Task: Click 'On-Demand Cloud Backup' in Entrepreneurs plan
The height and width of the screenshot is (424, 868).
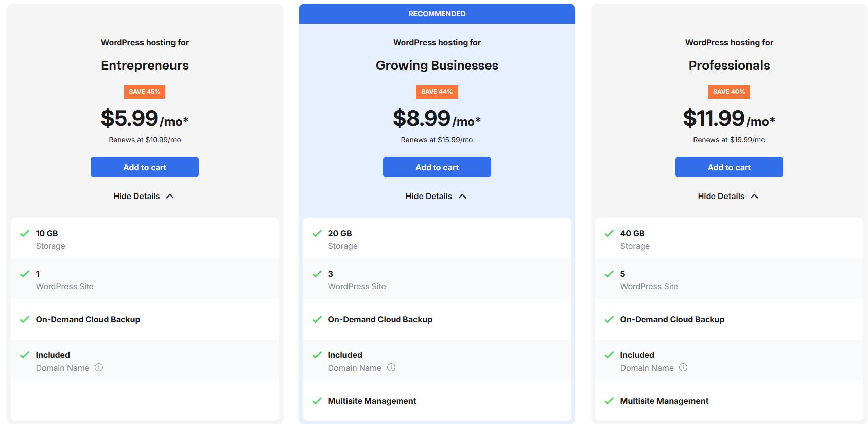Action: [88, 319]
